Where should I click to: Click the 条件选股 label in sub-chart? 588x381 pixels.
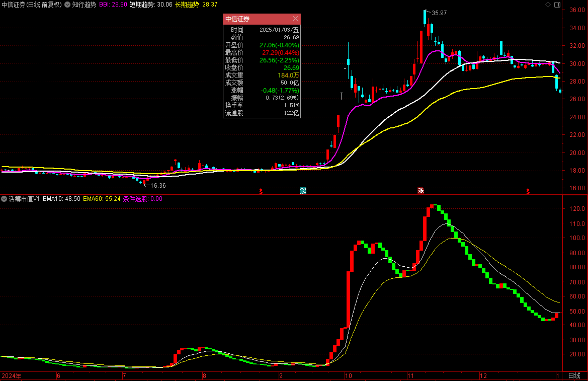coord(135,199)
